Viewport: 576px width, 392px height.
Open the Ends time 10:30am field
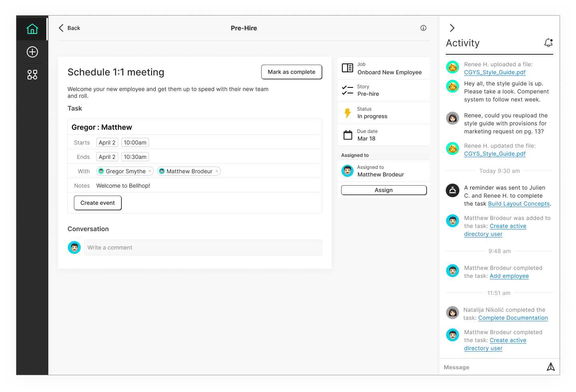tap(135, 157)
